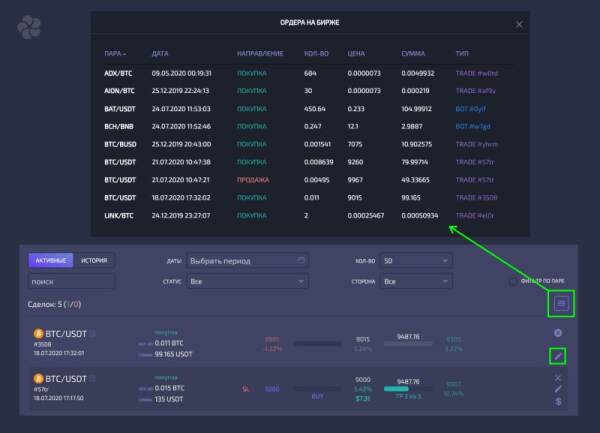The height and width of the screenshot is (433, 600).
Task: Open the exchange orders list icon
Action: pyautogui.click(x=561, y=302)
